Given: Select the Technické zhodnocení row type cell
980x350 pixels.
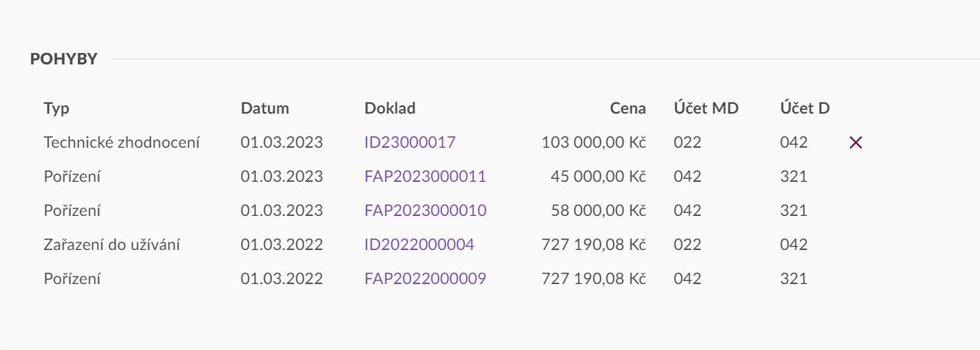Looking at the screenshot, I should coord(122,142).
